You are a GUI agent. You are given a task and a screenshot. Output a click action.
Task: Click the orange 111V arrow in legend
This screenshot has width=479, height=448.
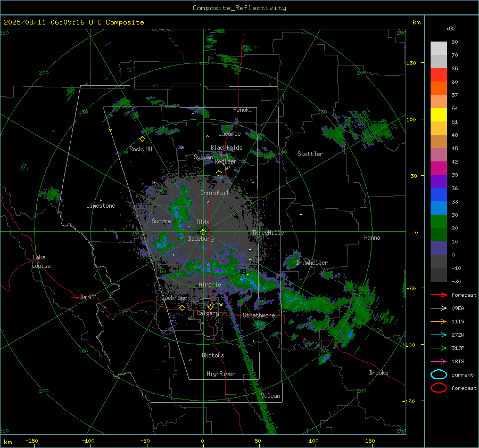pyautogui.click(x=439, y=321)
